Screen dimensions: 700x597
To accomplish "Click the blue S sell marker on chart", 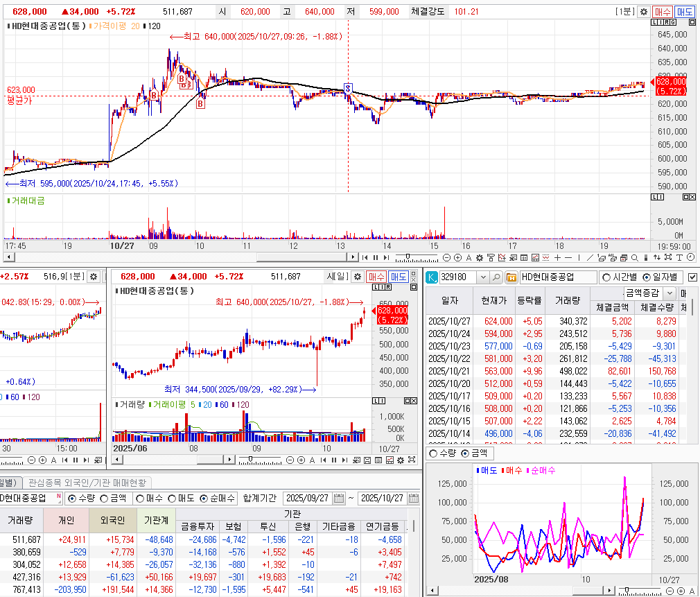I will tap(348, 87).
